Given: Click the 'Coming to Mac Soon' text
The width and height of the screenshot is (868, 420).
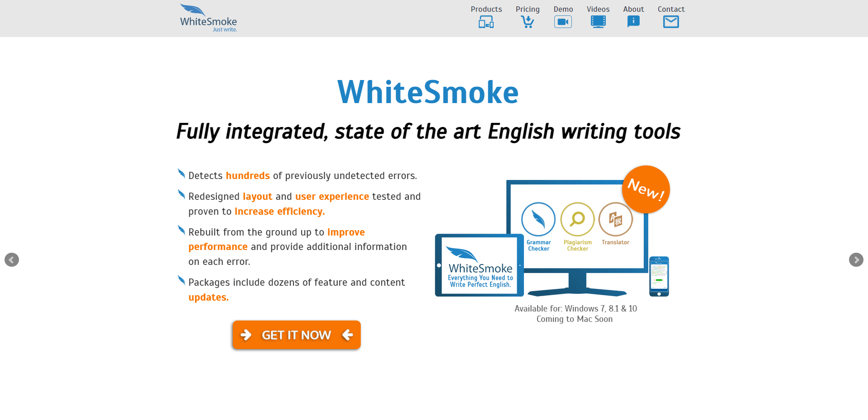Looking at the screenshot, I should tap(575, 319).
